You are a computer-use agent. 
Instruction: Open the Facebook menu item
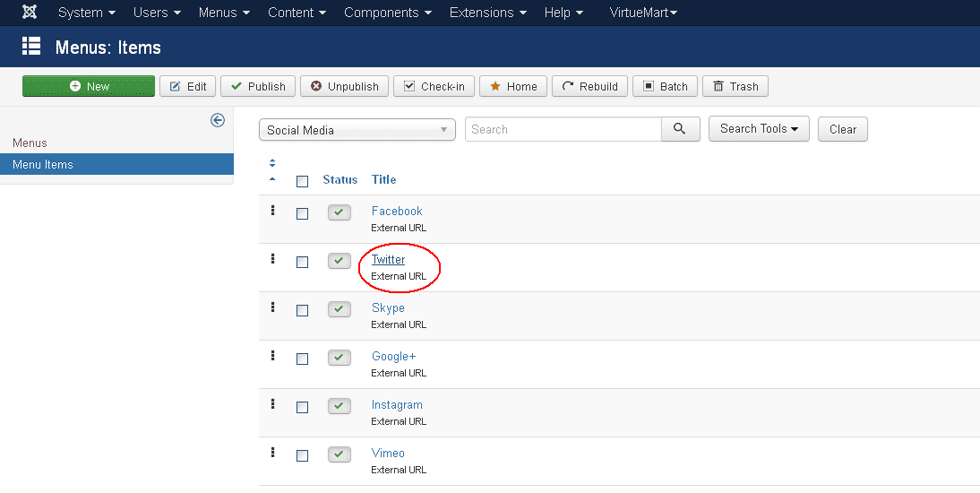point(397,211)
